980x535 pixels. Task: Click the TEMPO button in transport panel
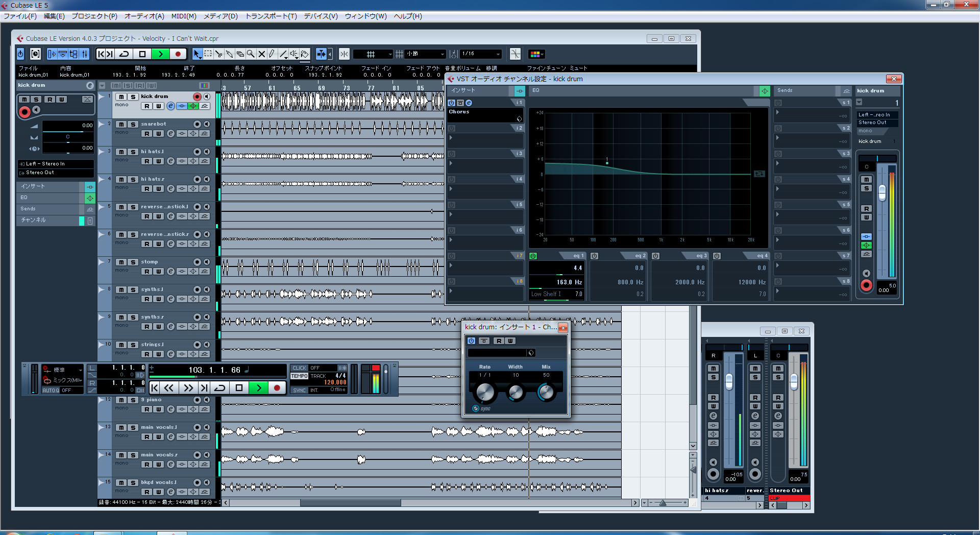coord(300,376)
